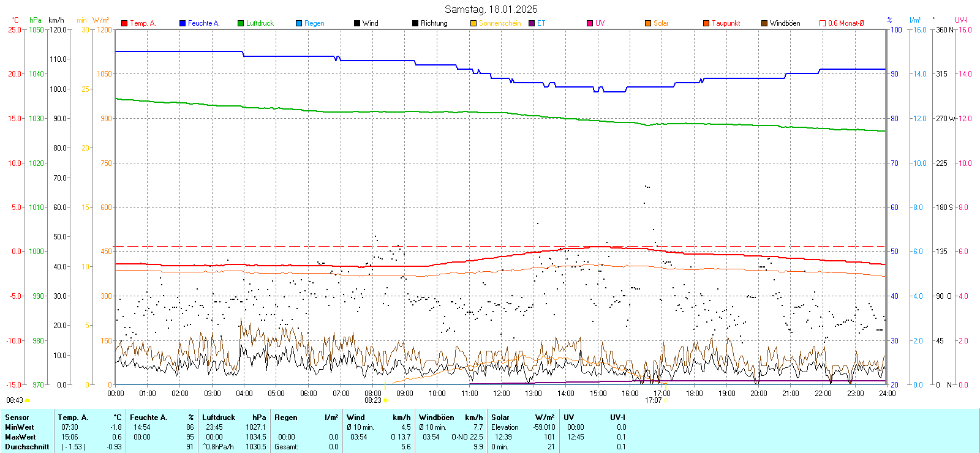Click the black Wind legend square

pyautogui.click(x=357, y=23)
